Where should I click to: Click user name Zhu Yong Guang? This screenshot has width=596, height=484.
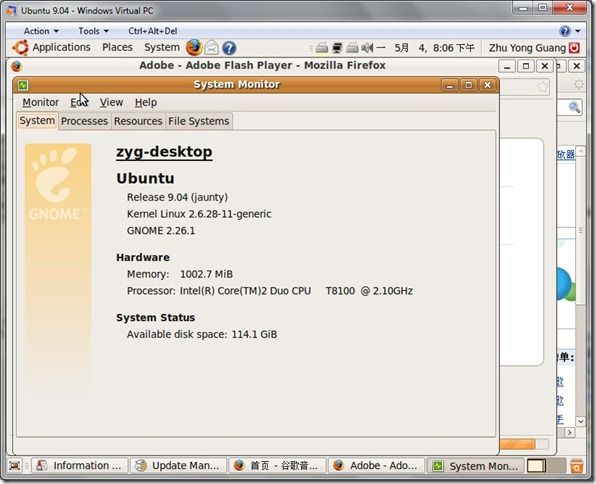pos(527,48)
